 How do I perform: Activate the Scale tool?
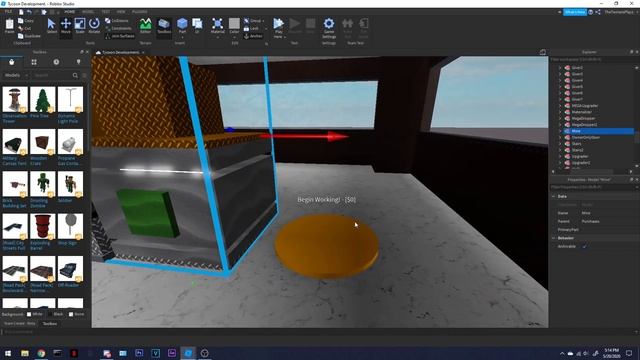(80, 26)
